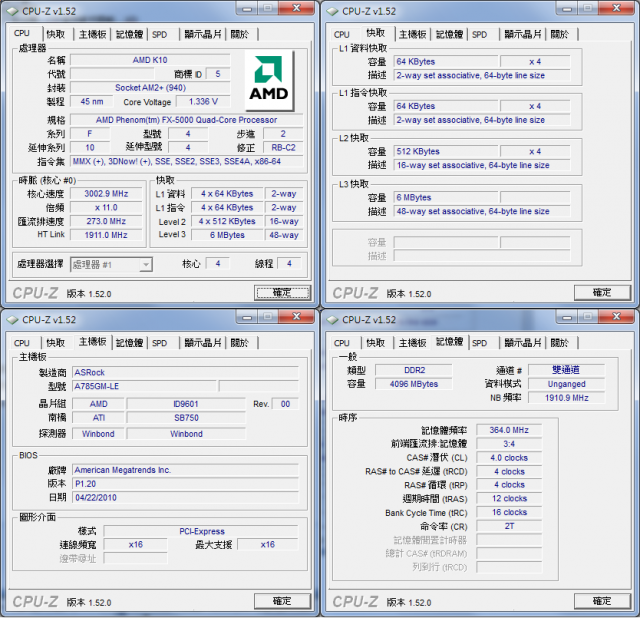Viewport: 640px width, 618px height.
Task: Select 記憶體 tab in top-left window
Action: (x=129, y=34)
